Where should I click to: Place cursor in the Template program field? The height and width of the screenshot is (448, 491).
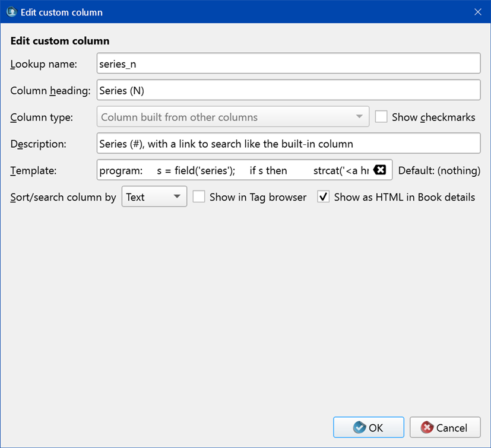235,170
